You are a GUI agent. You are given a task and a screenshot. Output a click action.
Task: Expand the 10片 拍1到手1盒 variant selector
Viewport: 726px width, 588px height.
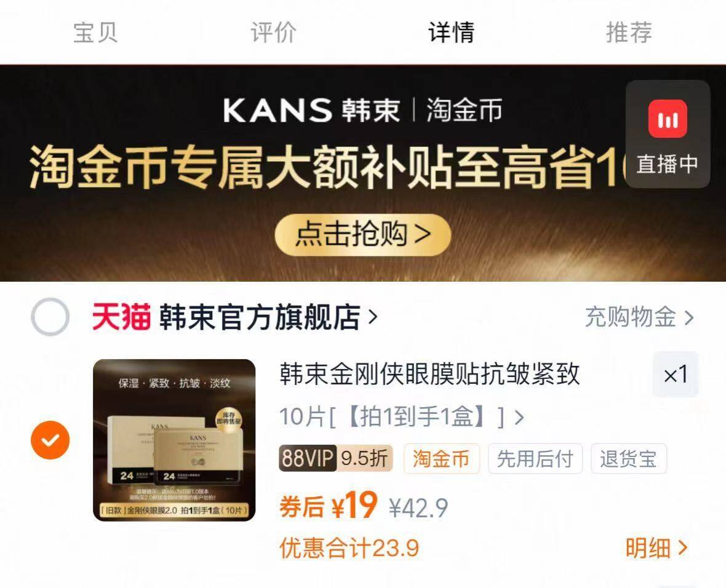402,416
